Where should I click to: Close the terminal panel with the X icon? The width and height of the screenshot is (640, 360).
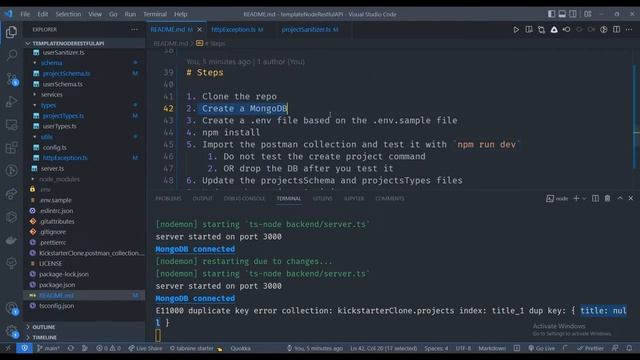[631, 198]
